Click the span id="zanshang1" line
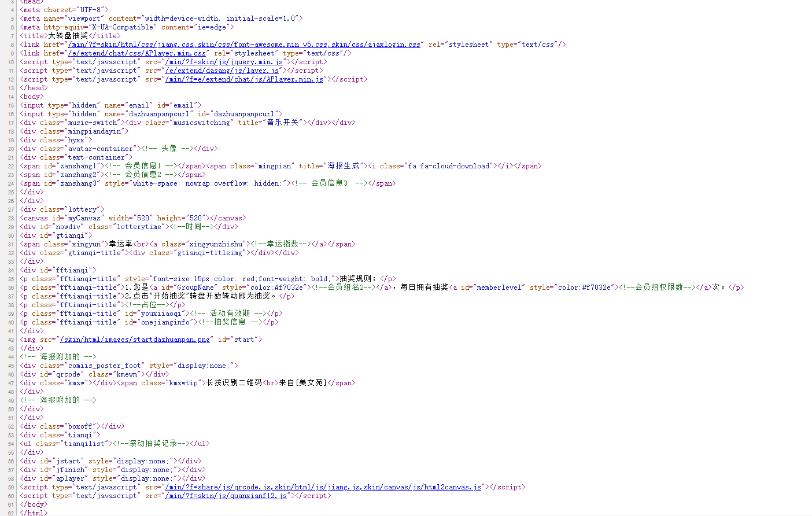 click(x=281, y=166)
